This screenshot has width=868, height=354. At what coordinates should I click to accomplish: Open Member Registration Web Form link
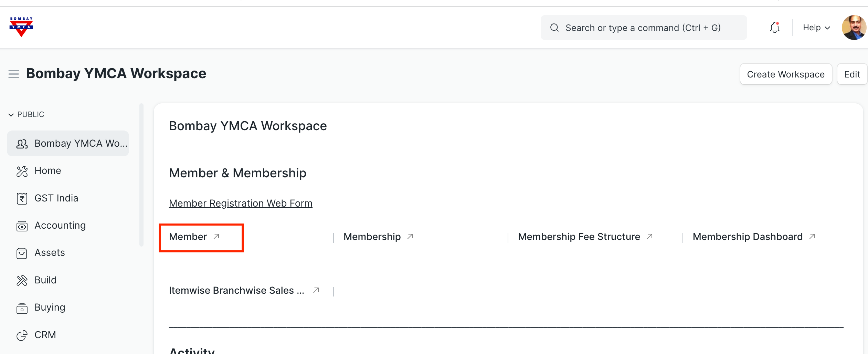241,203
